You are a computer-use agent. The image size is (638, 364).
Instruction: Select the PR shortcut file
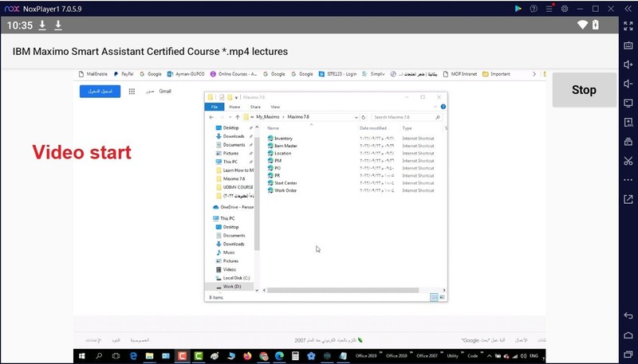click(x=274, y=175)
